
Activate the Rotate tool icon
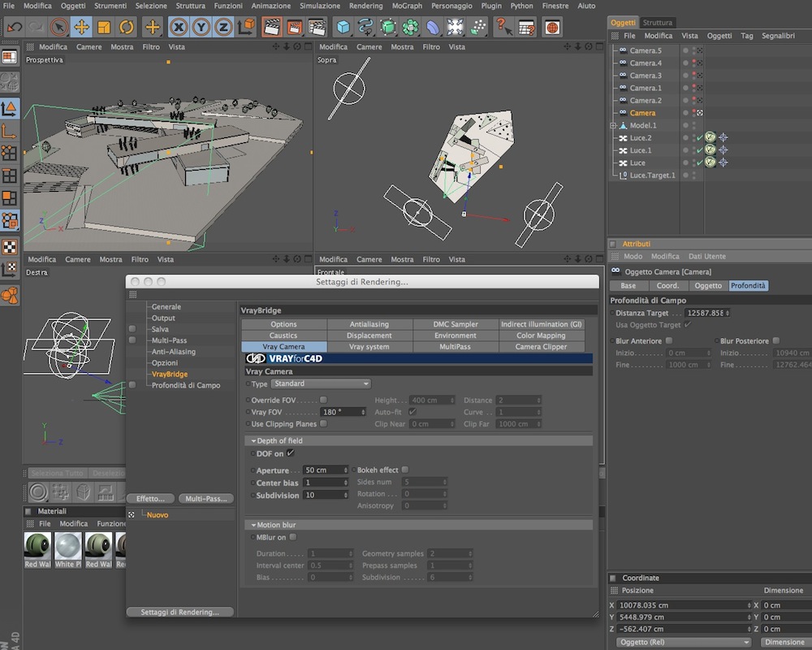(127, 27)
